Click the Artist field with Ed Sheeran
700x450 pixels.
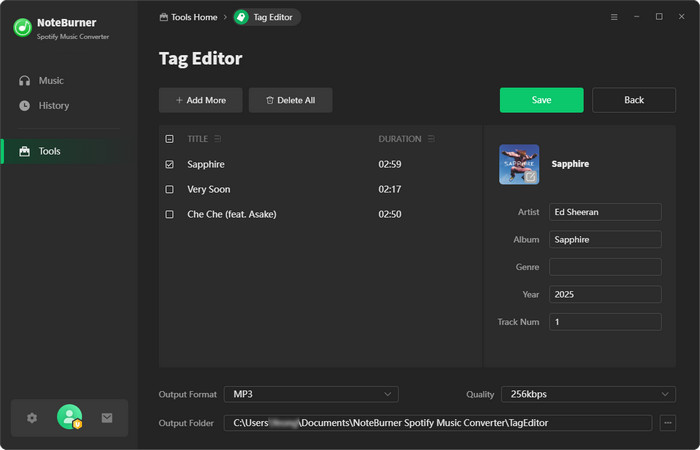tap(605, 212)
